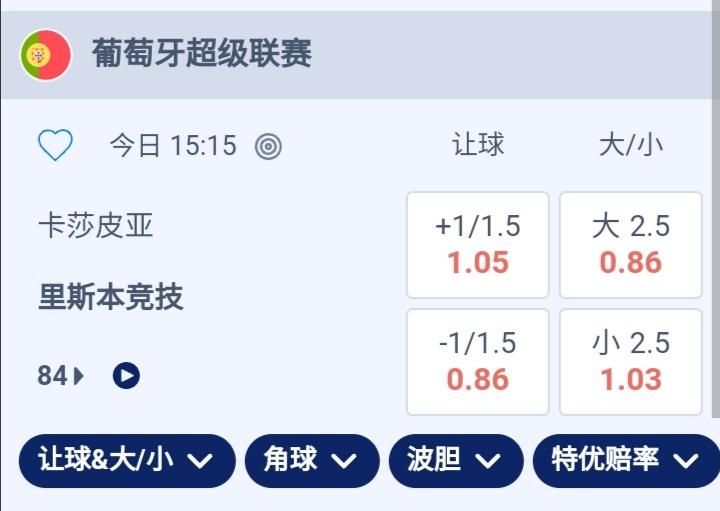
Task: Open the 特优赔率 special odds dropdown
Action: [626, 460]
